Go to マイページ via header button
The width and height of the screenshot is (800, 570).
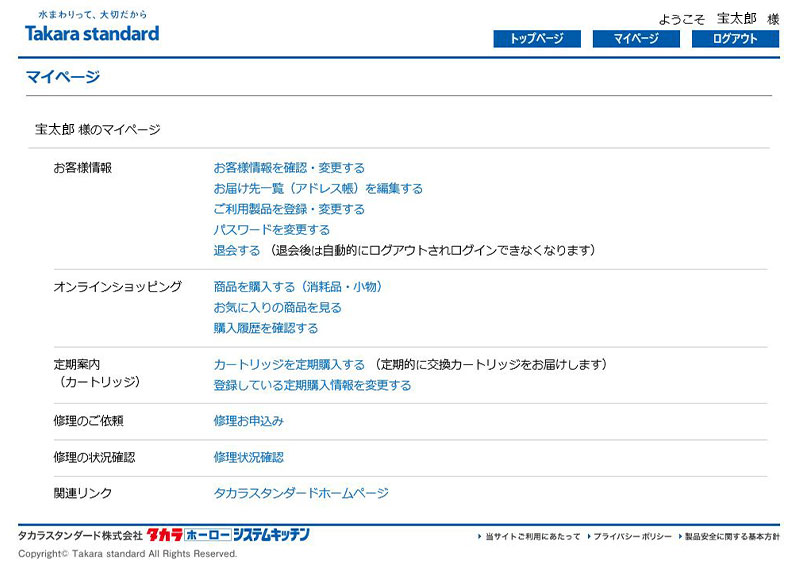point(636,39)
